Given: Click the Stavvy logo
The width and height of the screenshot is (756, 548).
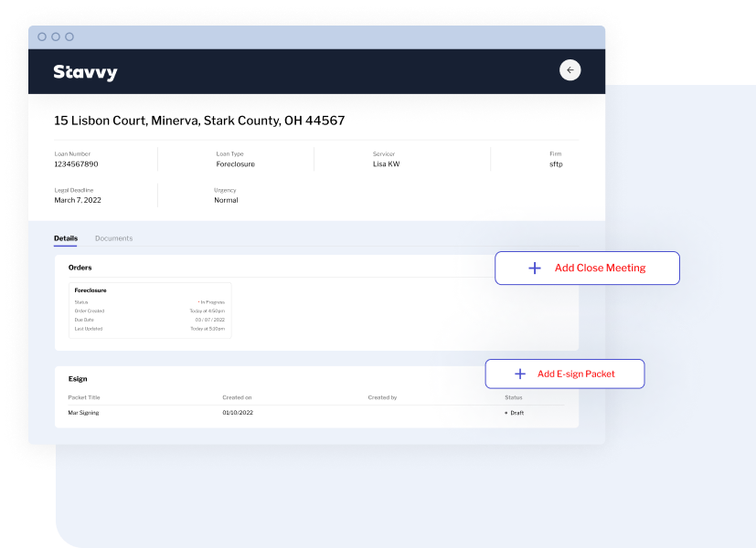Looking at the screenshot, I should coord(85,72).
